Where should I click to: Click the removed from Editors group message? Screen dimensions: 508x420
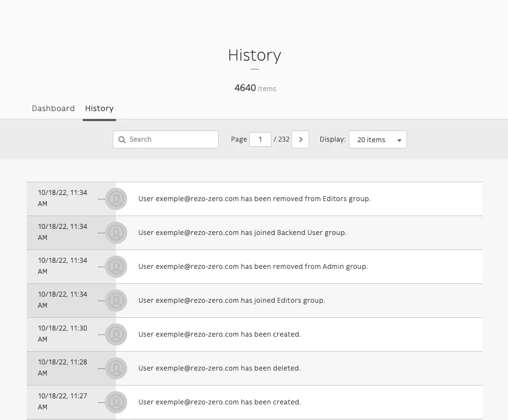coord(254,199)
